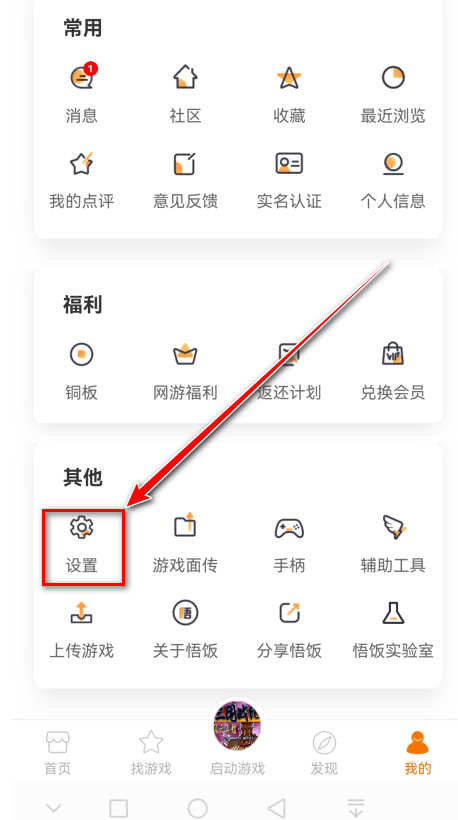Open 游戏面传 game transfer icon

coord(185,526)
